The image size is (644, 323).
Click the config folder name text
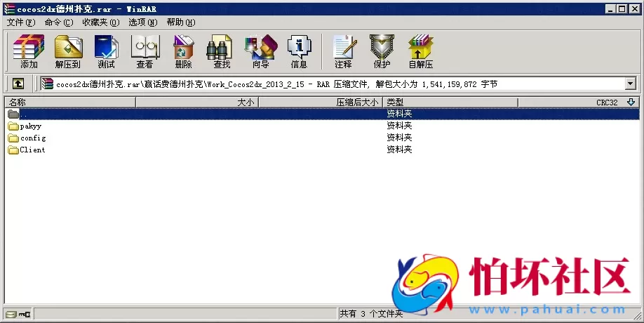[x=33, y=138]
